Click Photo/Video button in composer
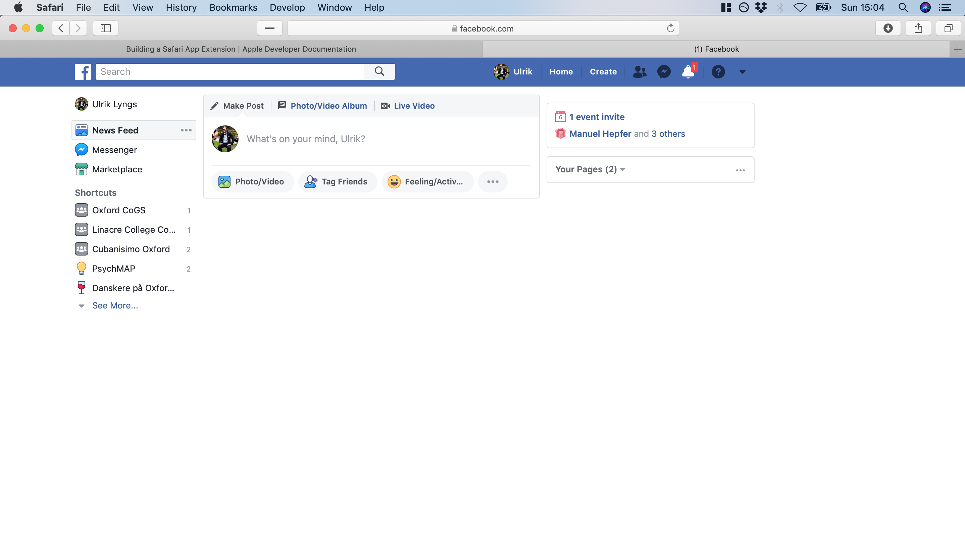The image size is (965, 560). tap(252, 181)
